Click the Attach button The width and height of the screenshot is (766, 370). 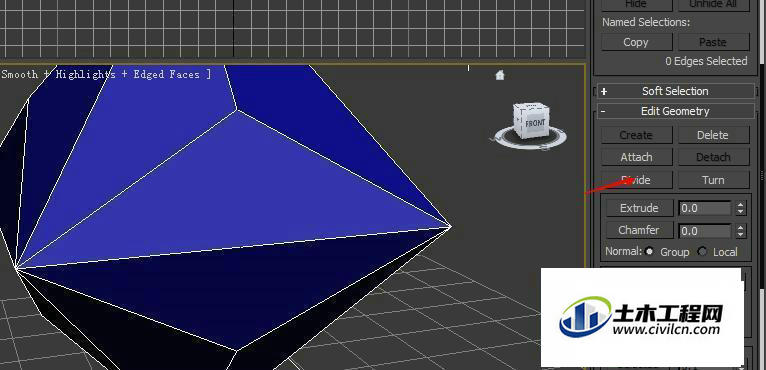636,157
